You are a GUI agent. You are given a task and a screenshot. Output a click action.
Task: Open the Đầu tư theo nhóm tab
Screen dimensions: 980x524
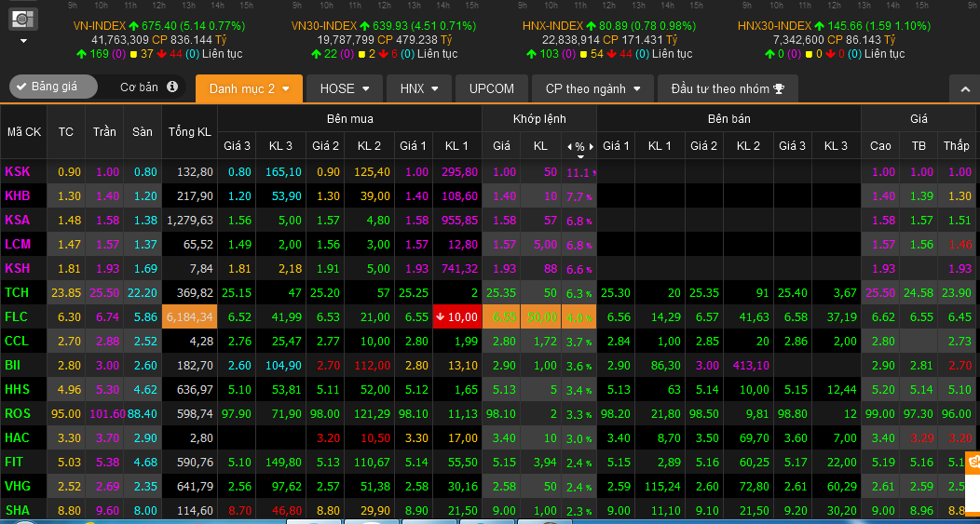coord(728,88)
